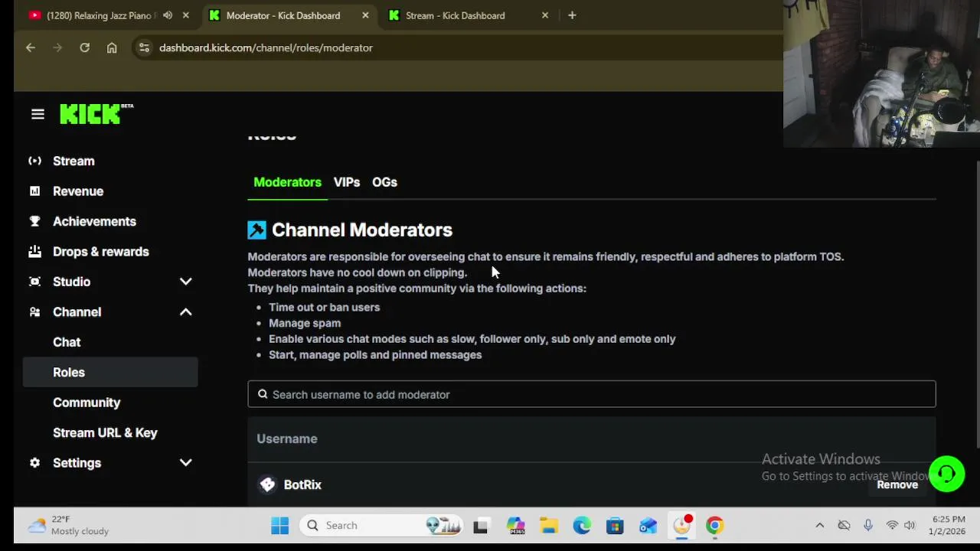Open the clock showing 6:25 PM
The image size is (980, 551).
947,525
